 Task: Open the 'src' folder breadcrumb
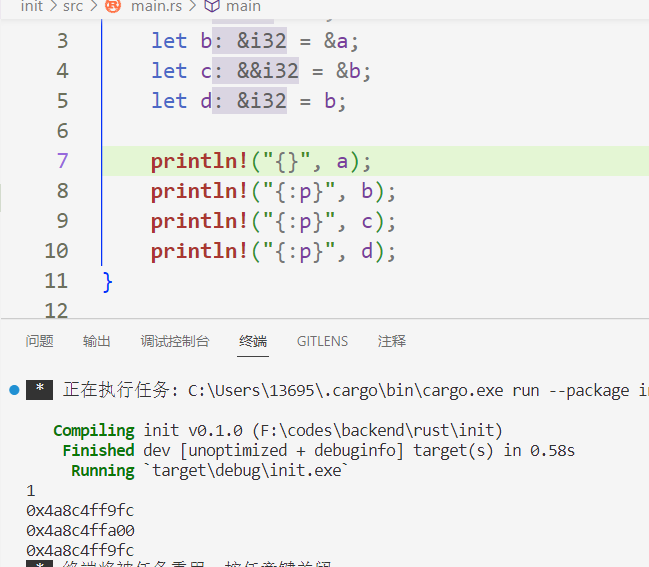pyautogui.click(x=73, y=6)
